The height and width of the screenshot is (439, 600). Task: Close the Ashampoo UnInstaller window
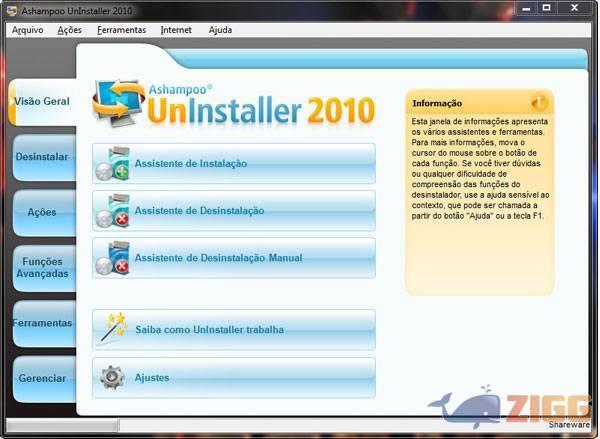574,8
